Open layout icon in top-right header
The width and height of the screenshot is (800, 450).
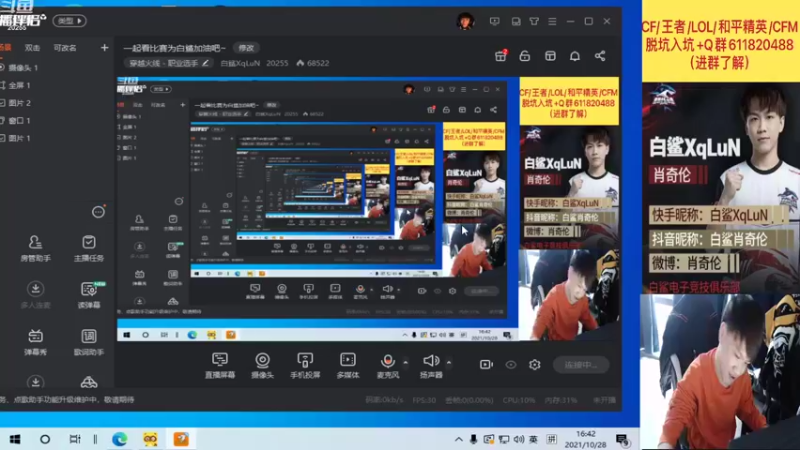point(550,56)
